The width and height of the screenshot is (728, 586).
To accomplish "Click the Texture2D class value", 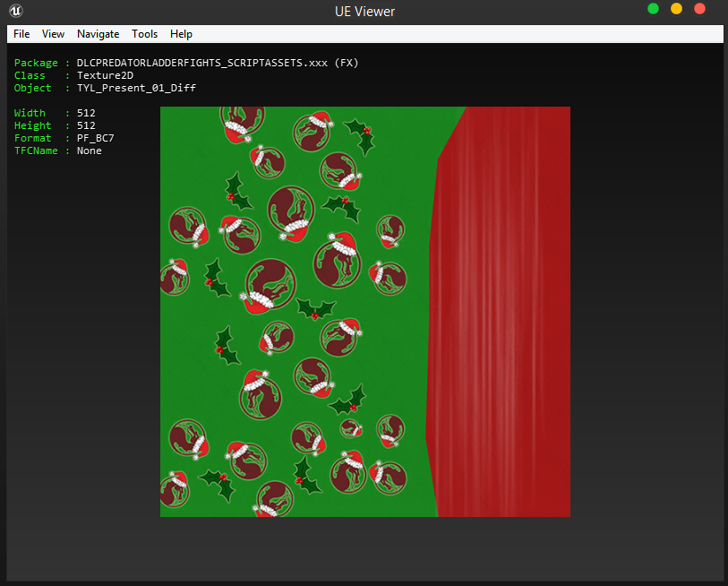I will pyautogui.click(x=105, y=76).
